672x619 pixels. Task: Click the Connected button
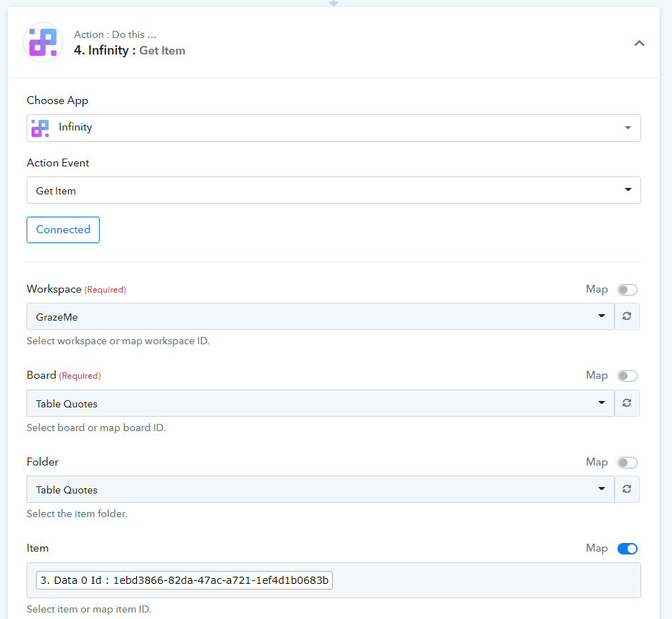(63, 230)
